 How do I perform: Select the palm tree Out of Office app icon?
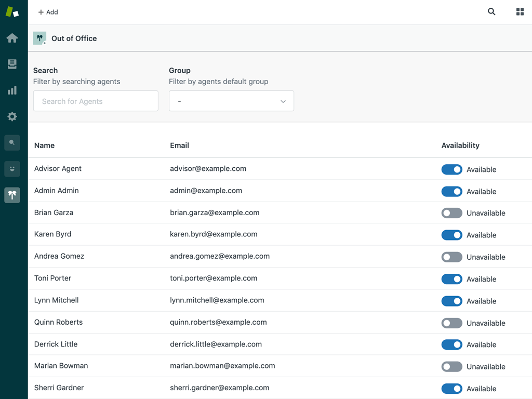(x=12, y=195)
